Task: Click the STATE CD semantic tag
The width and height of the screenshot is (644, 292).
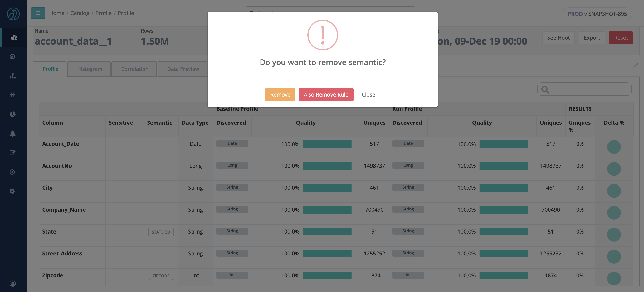Action: 161,232
